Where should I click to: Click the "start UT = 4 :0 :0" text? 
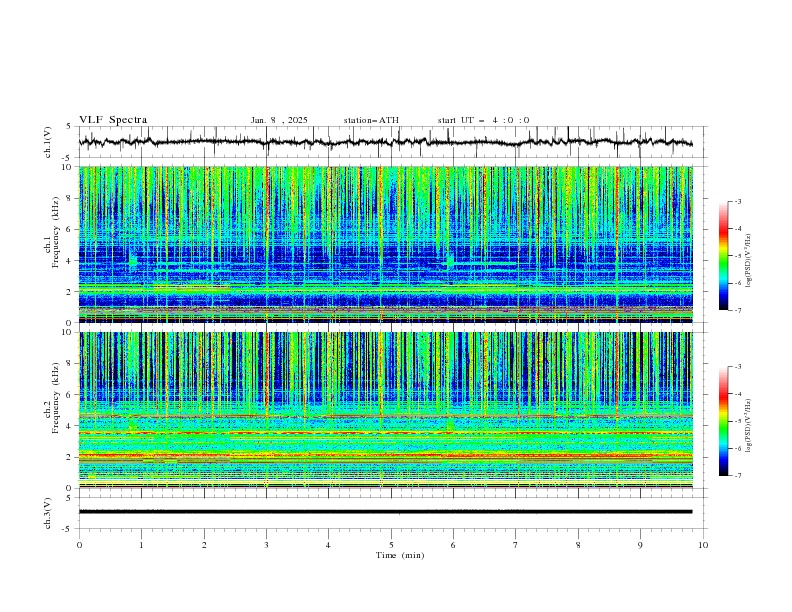point(483,120)
